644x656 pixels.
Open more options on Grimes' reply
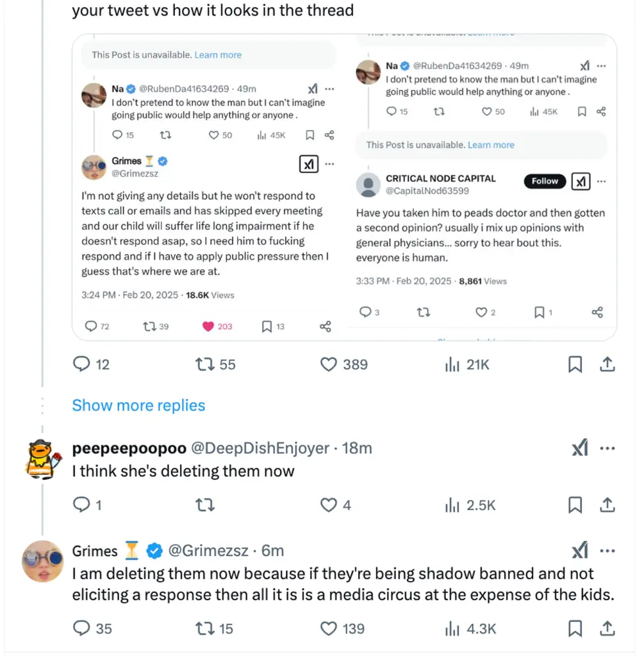[x=607, y=551]
